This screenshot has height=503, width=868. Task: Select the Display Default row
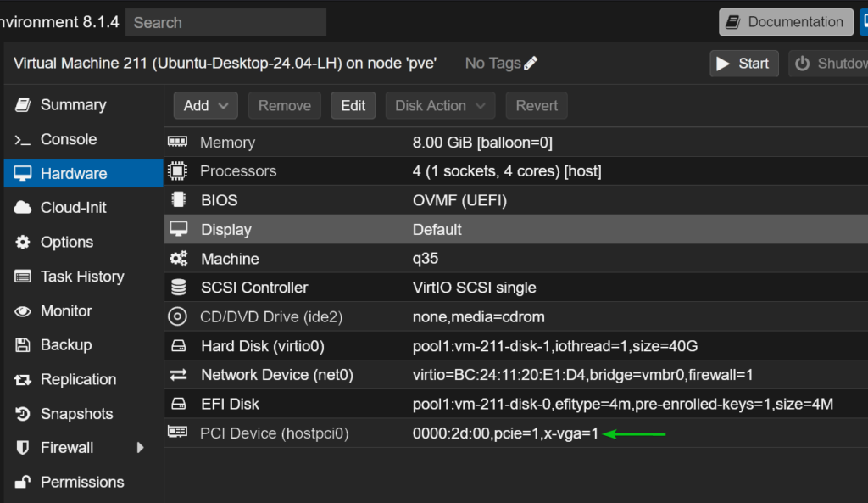[x=516, y=229]
